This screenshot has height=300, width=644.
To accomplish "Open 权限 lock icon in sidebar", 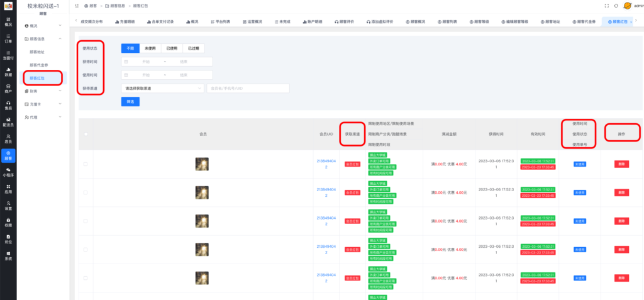I will tap(8, 221).
